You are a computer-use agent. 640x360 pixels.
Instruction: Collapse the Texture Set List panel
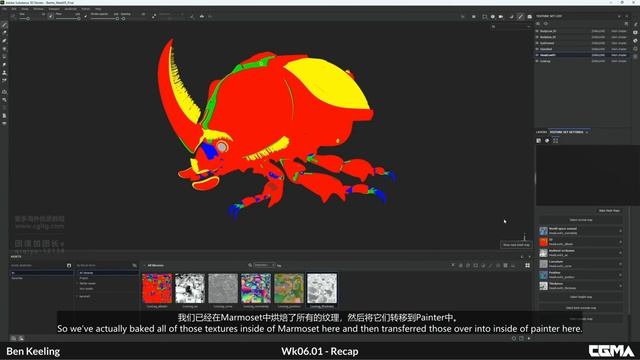pyautogui.click(x=619, y=16)
